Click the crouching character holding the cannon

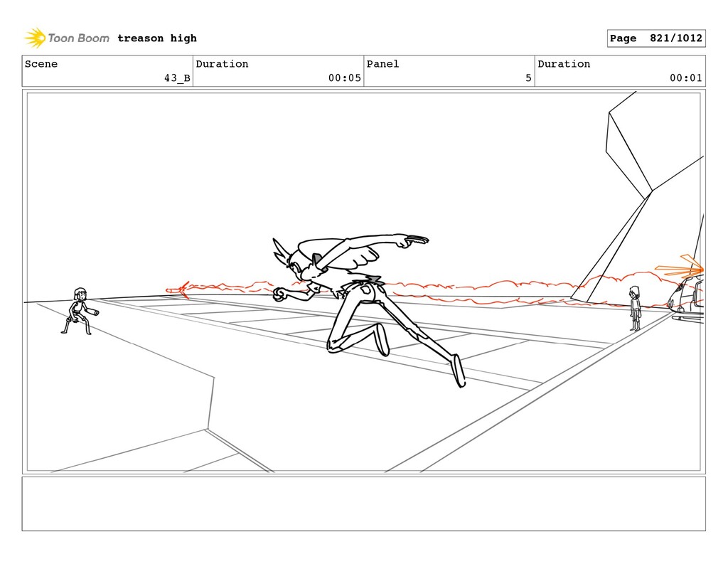tap(80, 311)
